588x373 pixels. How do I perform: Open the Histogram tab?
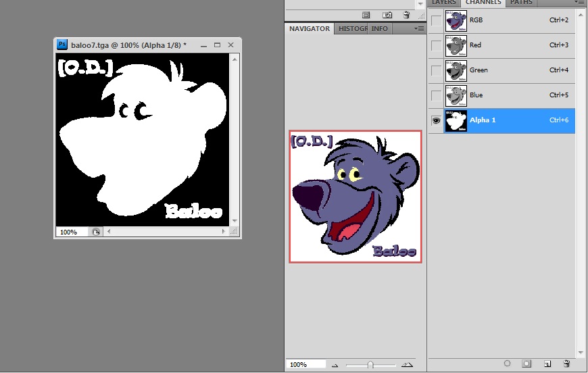[x=351, y=28]
